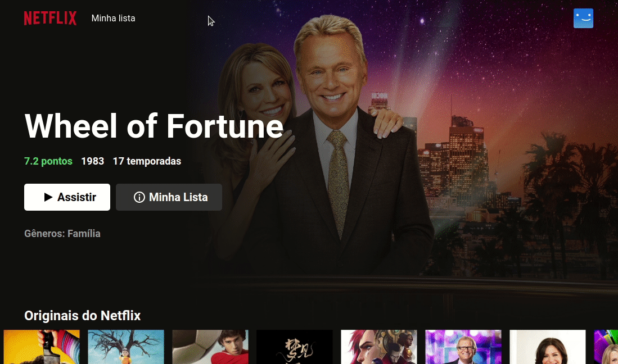
Task: Open the thumbnail with tree and doll
Action: [x=126, y=347]
